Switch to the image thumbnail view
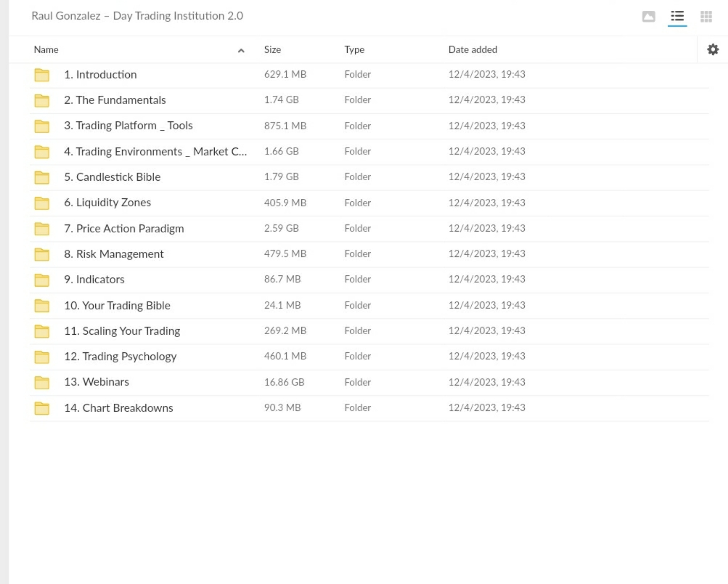Screen dimensions: 728x584 648,16
